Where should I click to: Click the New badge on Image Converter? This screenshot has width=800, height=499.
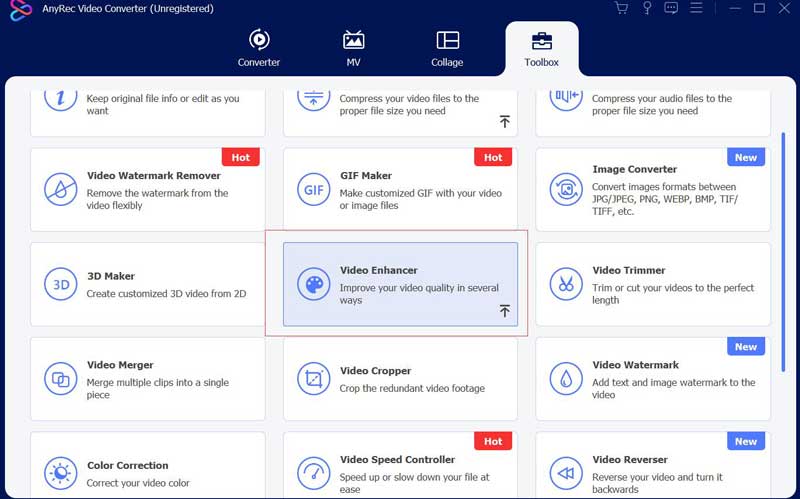(x=745, y=157)
